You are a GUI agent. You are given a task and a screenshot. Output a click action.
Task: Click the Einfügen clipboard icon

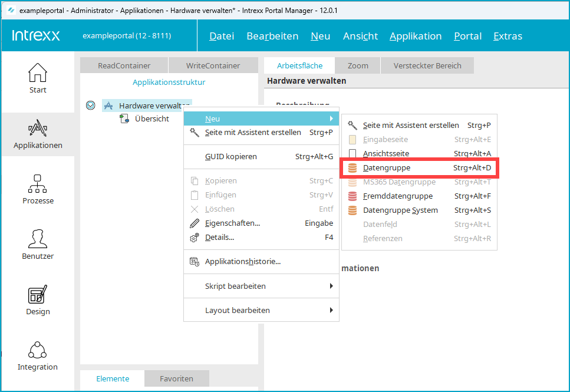click(195, 195)
